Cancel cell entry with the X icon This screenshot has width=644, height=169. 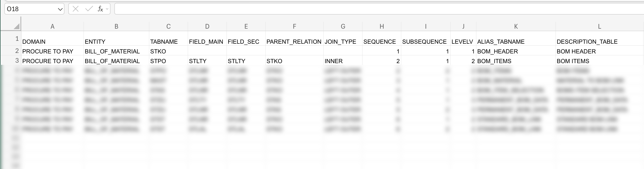pyautogui.click(x=76, y=9)
